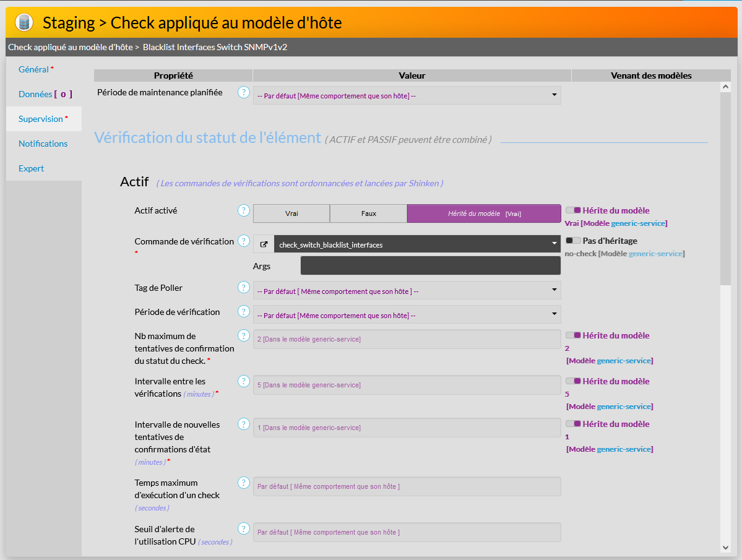Switch to the Notifications tab

click(43, 144)
